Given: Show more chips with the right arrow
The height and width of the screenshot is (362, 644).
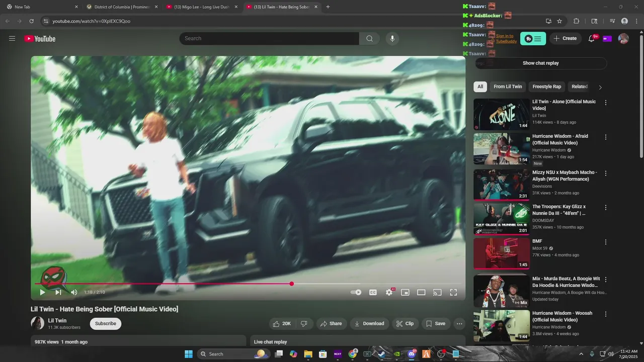Looking at the screenshot, I should (600, 87).
